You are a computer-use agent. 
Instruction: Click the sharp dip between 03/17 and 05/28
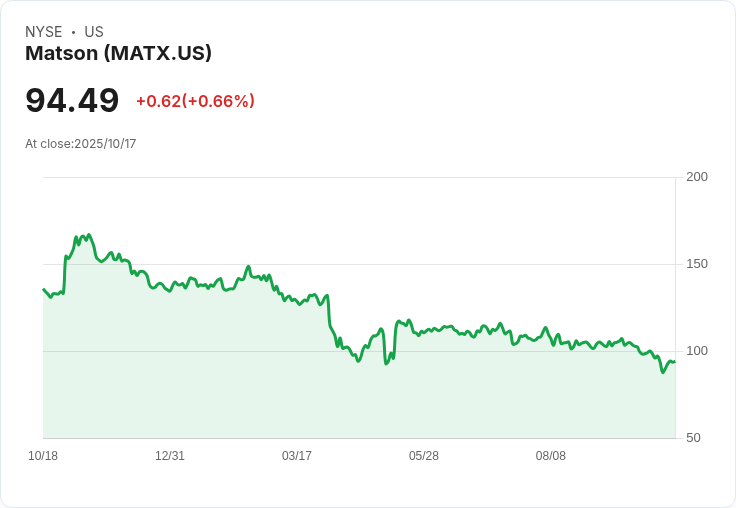pyautogui.click(x=386, y=362)
